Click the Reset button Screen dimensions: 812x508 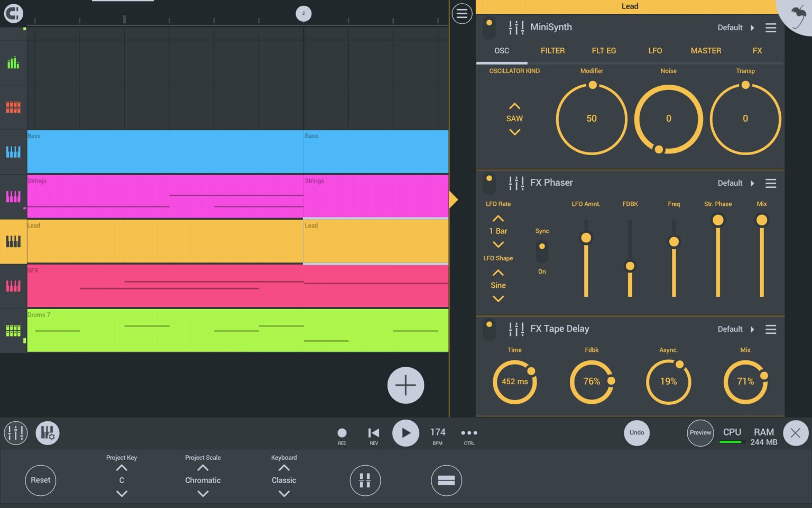(40, 480)
